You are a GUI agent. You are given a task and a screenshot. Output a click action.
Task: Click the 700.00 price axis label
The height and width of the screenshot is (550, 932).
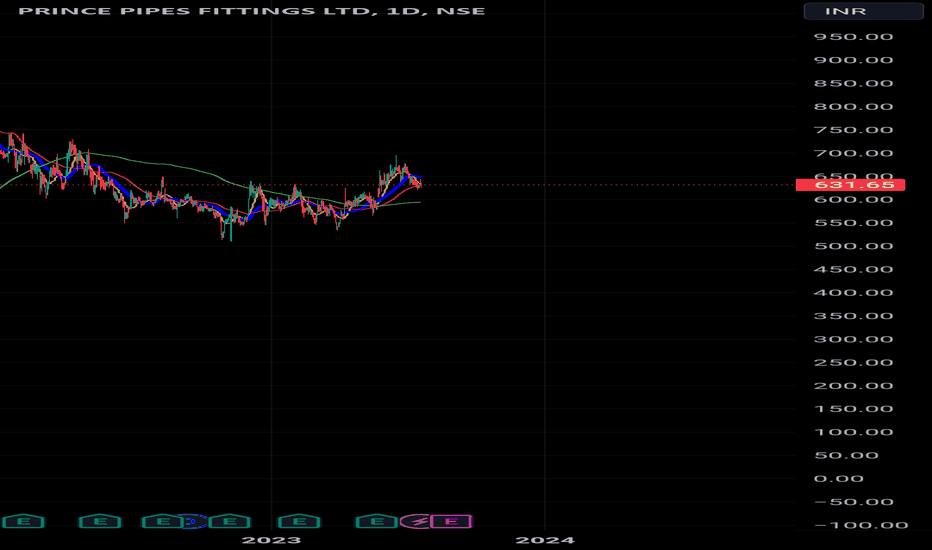(x=853, y=153)
